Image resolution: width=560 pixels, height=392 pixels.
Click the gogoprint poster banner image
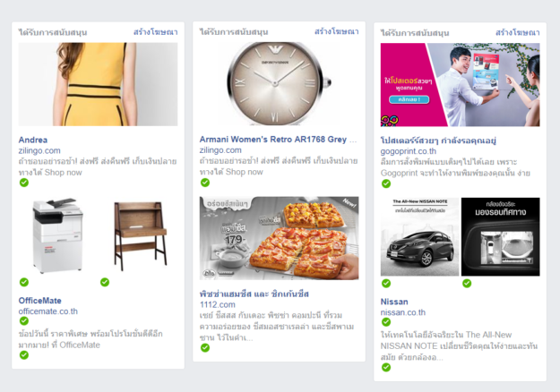point(460,85)
